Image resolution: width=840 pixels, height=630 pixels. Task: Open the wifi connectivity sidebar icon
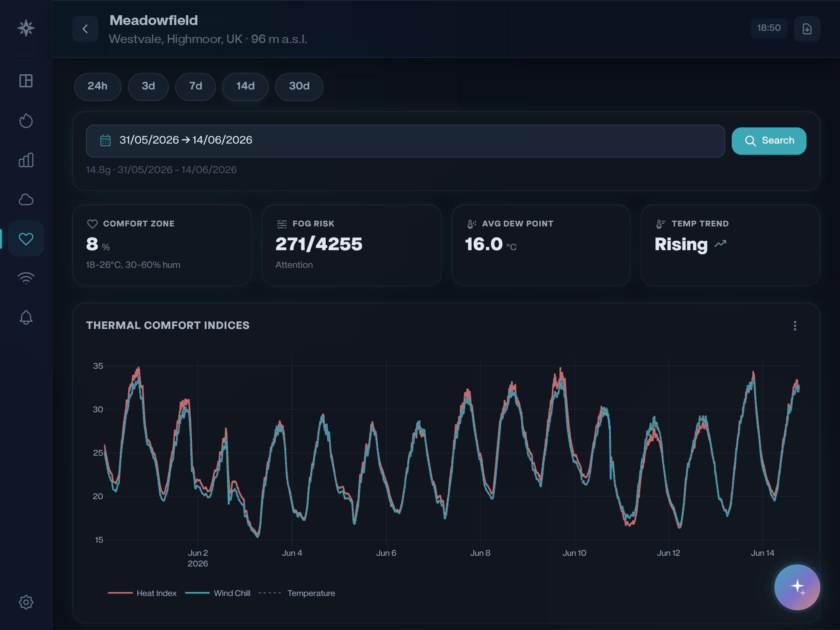coord(26,278)
